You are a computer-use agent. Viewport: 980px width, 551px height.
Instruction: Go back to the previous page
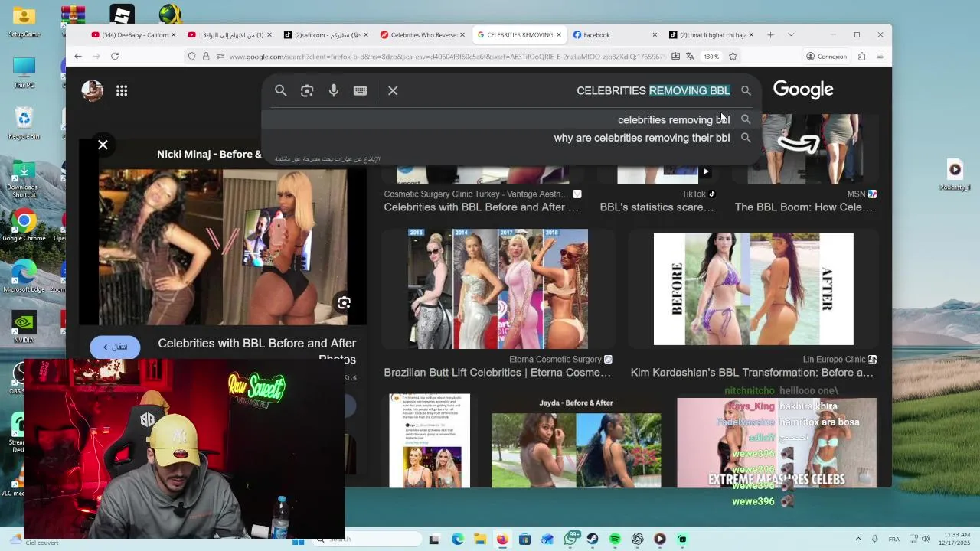(x=78, y=56)
